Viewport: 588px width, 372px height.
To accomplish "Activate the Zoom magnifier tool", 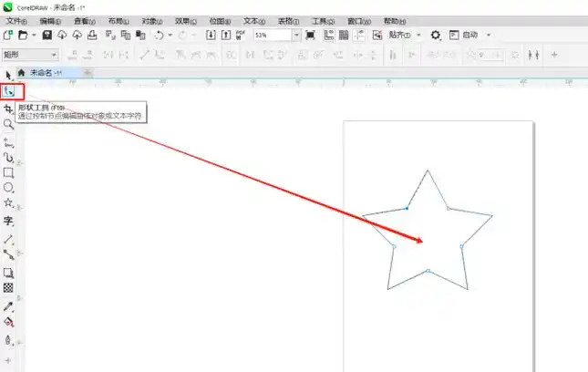I will pos(8,123).
